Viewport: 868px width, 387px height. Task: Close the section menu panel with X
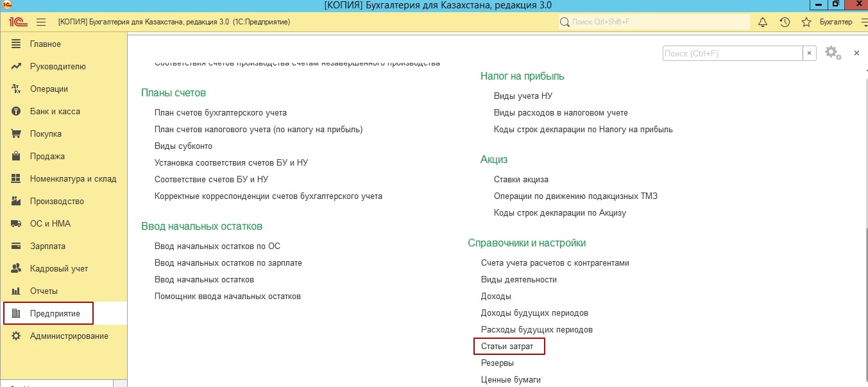pos(856,53)
